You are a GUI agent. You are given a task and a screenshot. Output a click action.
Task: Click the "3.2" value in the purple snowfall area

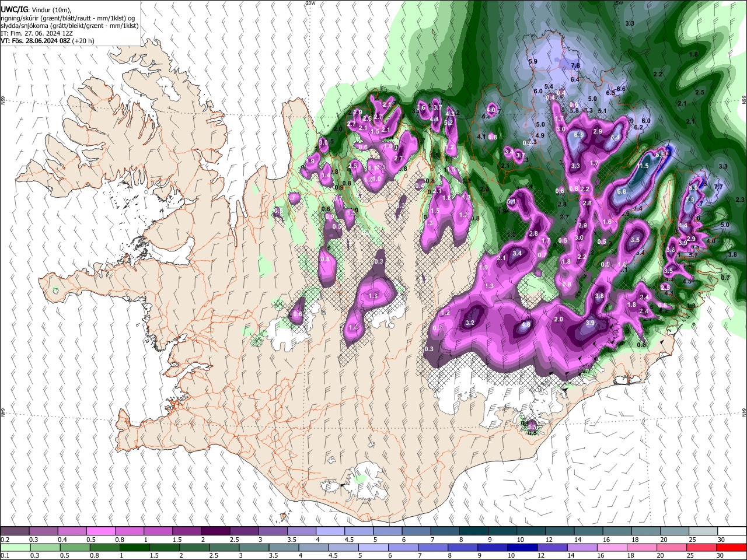point(470,323)
